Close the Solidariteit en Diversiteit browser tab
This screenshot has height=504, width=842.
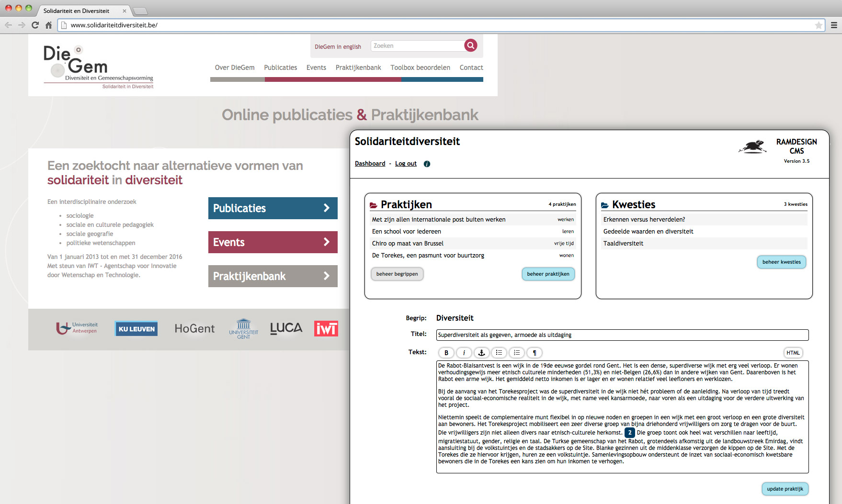click(x=125, y=11)
